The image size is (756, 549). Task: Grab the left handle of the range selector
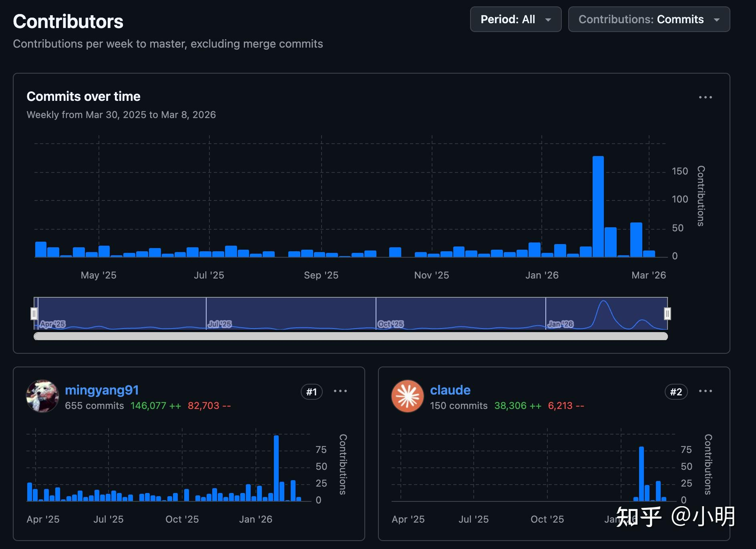coord(34,314)
